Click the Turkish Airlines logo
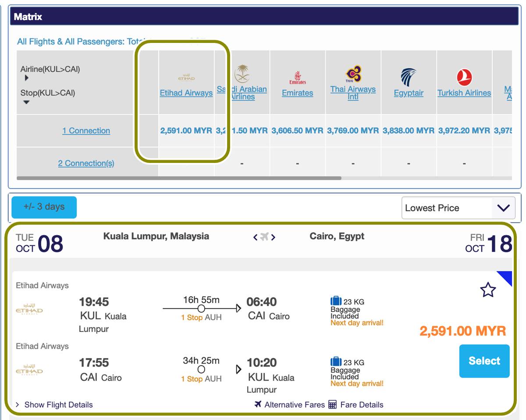526x420 pixels. pyautogui.click(x=464, y=78)
